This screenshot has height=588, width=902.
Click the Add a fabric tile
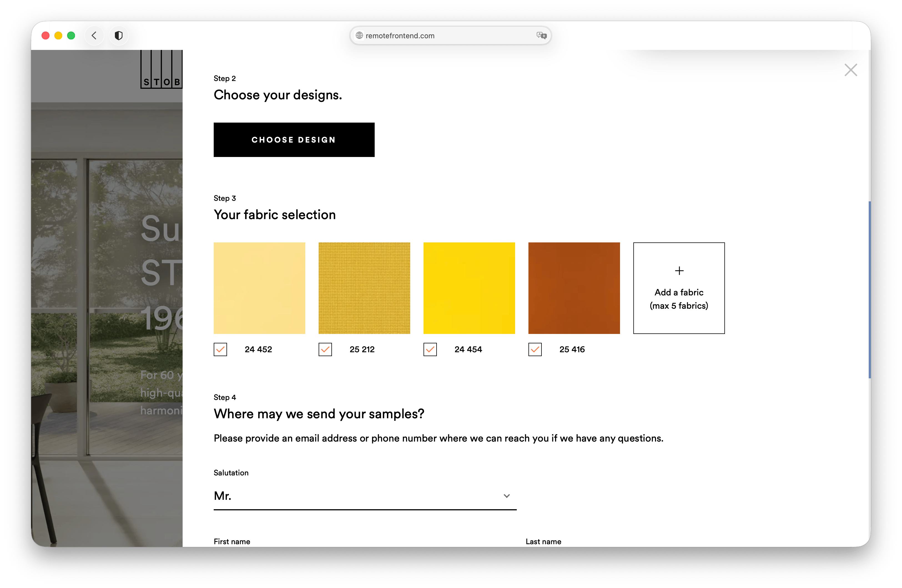679,288
